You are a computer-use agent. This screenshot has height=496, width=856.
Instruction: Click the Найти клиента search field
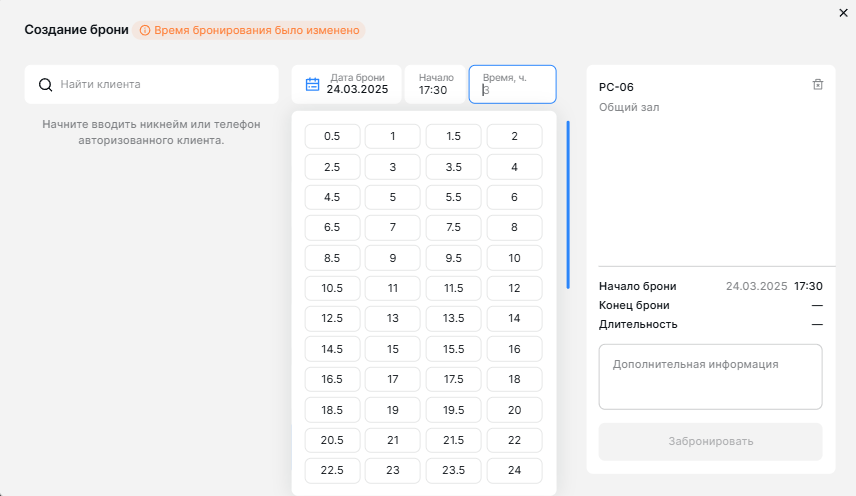click(151, 85)
